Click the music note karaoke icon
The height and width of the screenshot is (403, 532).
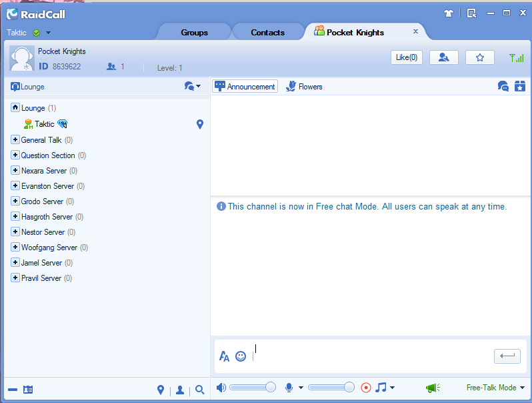[381, 388]
